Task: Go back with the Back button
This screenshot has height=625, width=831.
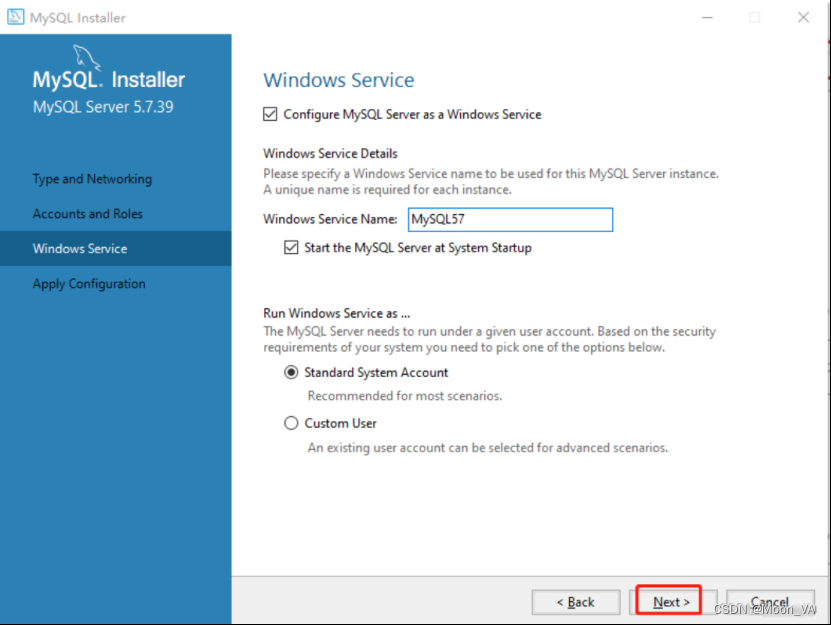Action: [x=576, y=602]
